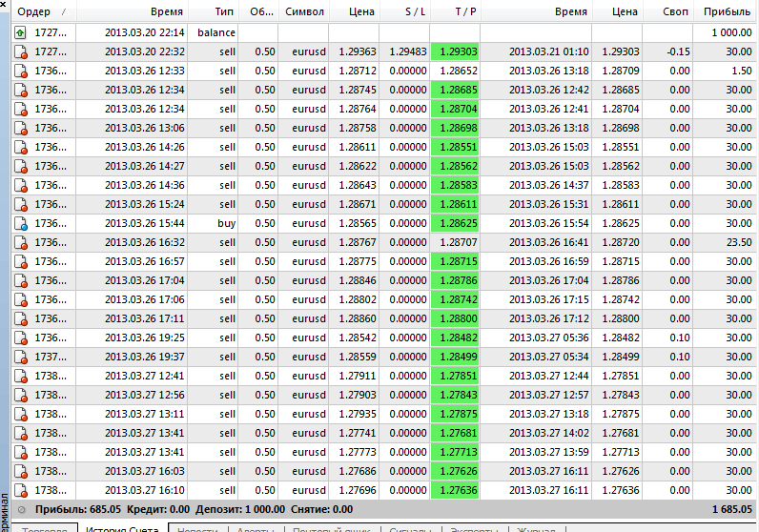Viewport: 759px width, 532px height.
Task: Sort by the S / L column header
Action: pyautogui.click(x=405, y=11)
